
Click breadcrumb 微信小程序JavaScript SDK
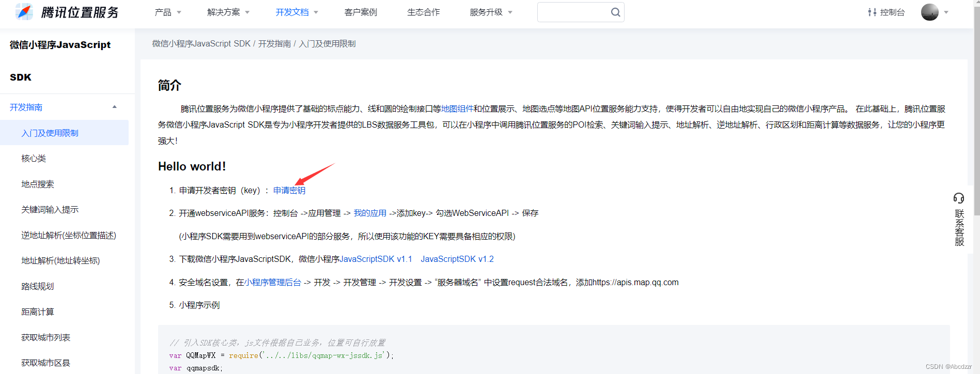[201, 44]
